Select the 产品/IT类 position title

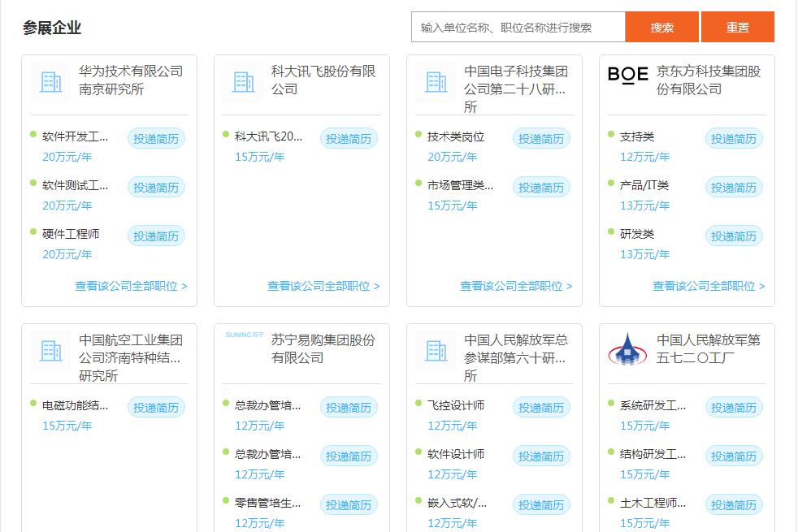(644, 186)
